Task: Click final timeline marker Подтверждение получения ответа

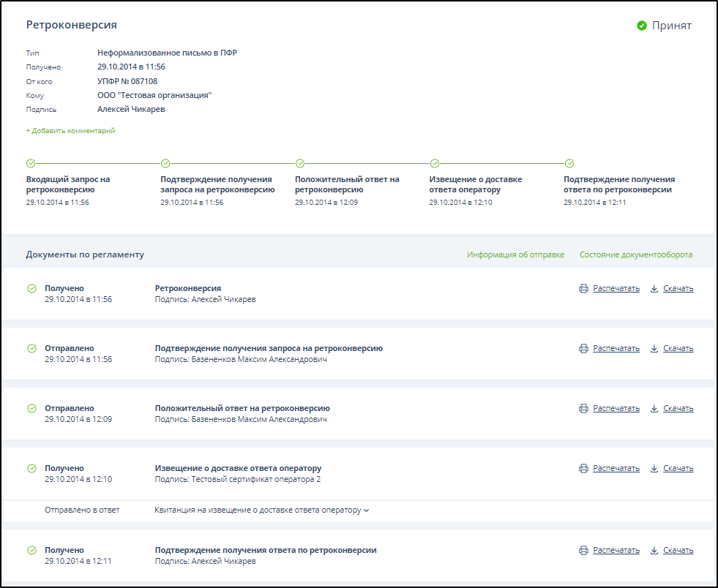Action: [569, 164]
